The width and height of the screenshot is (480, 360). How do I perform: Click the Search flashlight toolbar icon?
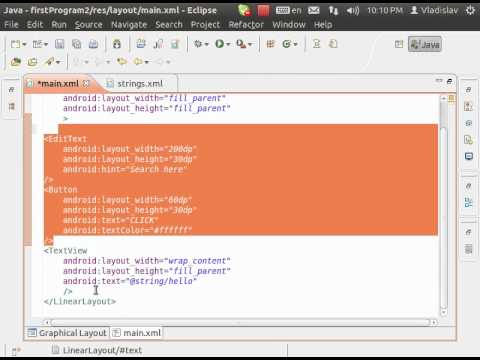(x=50, y=62)
